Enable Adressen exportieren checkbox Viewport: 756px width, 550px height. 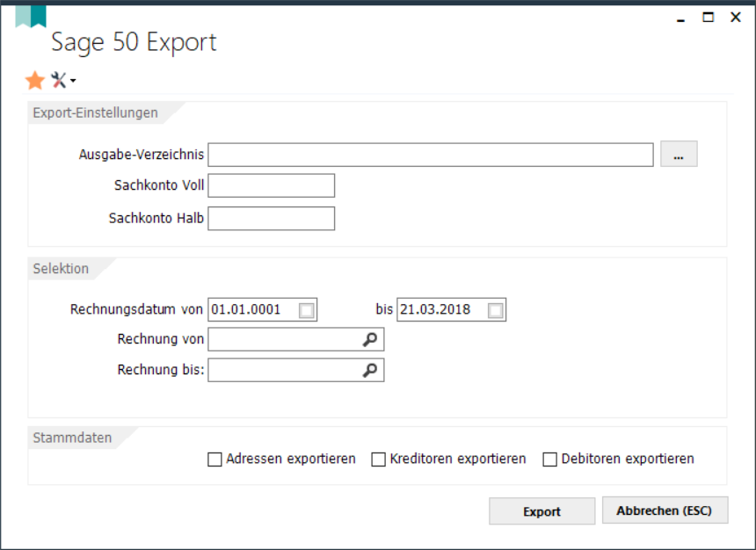click(x=214, y=459)
